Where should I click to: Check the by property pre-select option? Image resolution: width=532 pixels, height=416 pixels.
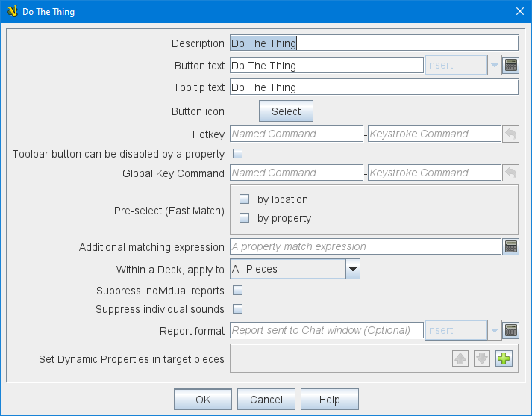click(x=244, y=218)
